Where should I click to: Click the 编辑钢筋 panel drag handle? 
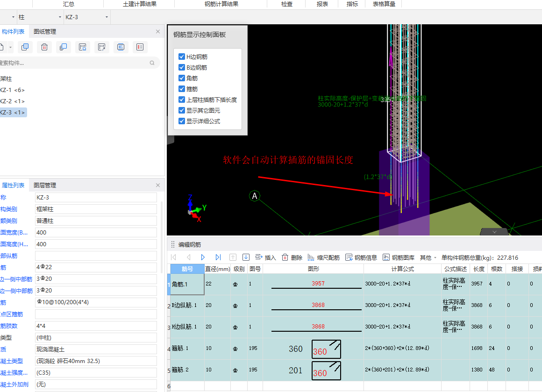tap(173, 245)
